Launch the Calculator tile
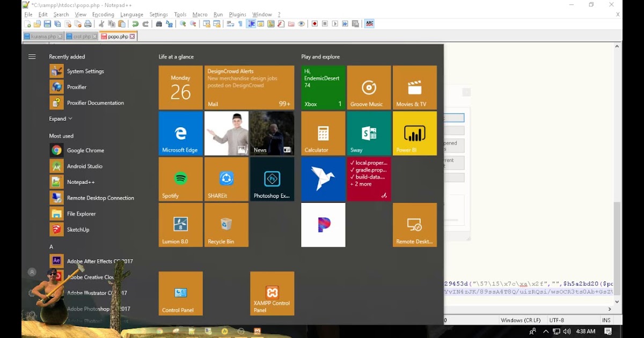Image resolution: width=644 pixels, height=338 pixels. tap(323, 134)
